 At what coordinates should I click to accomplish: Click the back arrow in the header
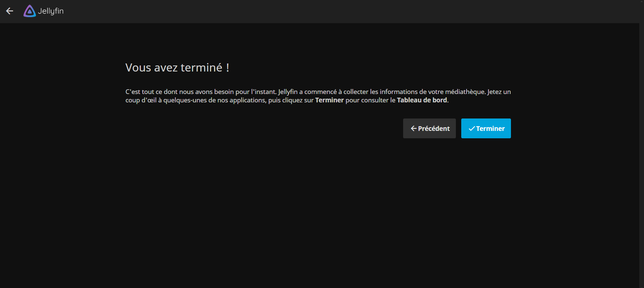(10, 11)
